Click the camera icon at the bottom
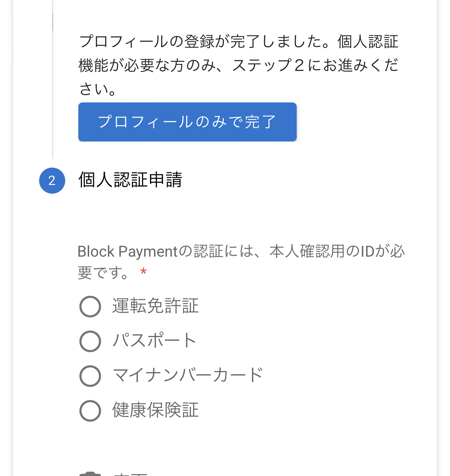The width and height of the screenshot is (450, 476). click(90, 474)
